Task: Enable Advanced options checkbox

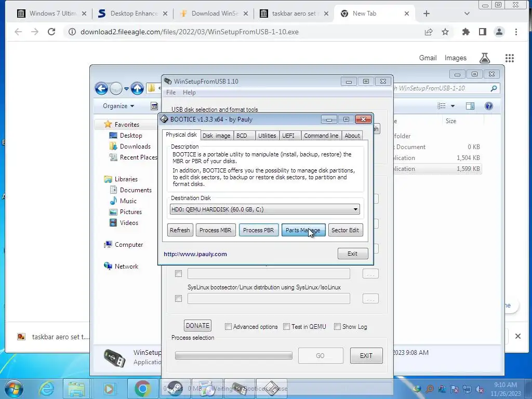Action: coord(229,326)
